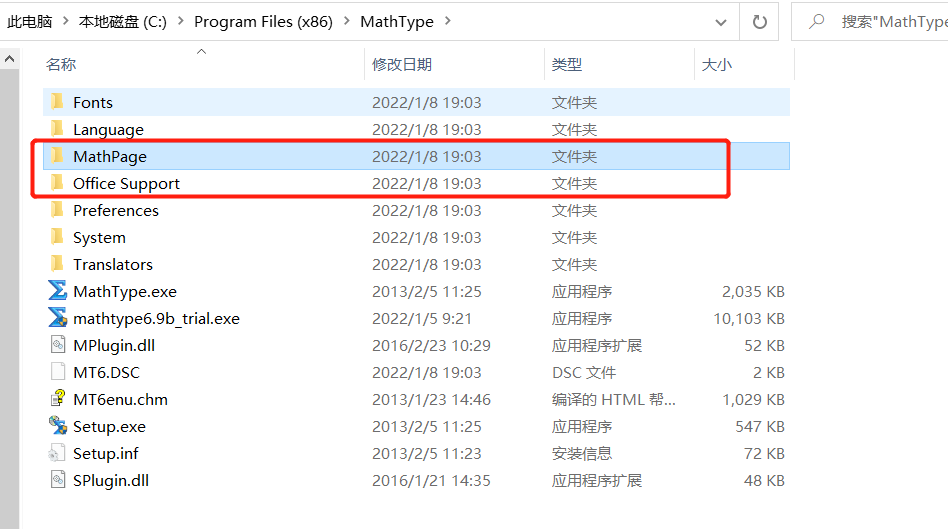Expand the chevron after Program Files (x86)

pyautogui.click(x=346, y=21)
